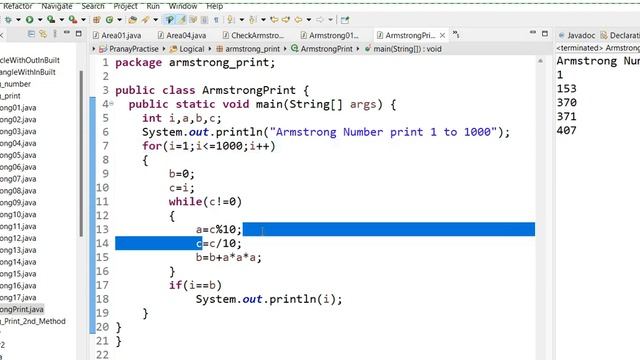Screen dimensions: 640x360
Task: Toggle Show Whitespace Characters pilcrow
Action: pos(216,20)
